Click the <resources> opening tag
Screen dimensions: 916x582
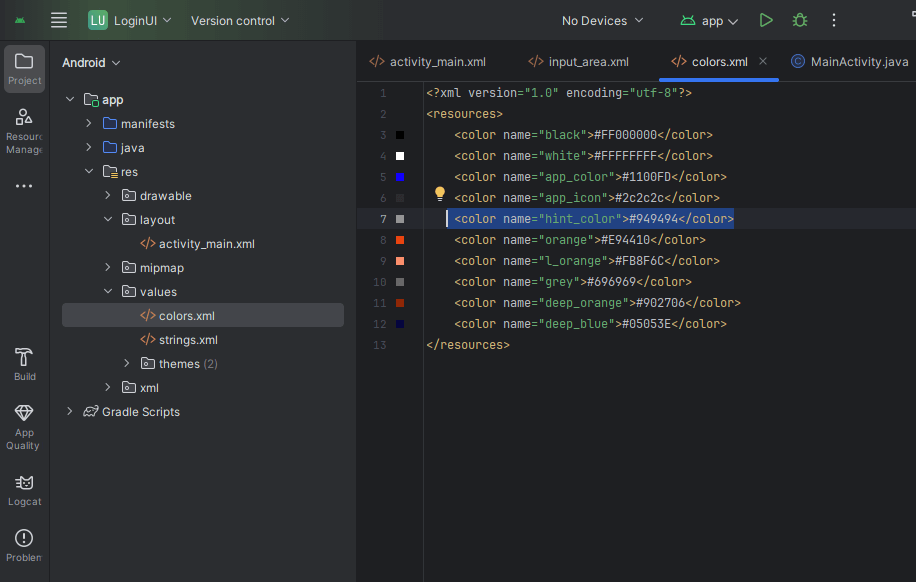(464, 114)
